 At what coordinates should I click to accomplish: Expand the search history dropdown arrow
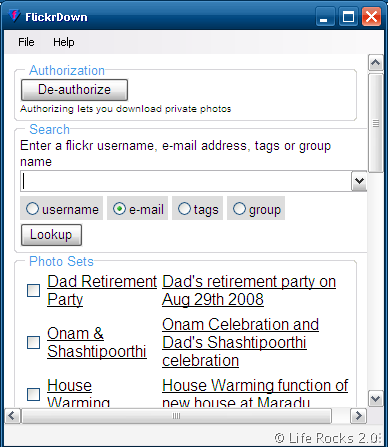point(359,181)
